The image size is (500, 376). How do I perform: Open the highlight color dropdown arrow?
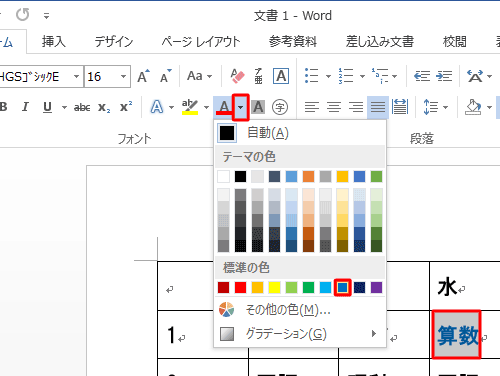point(206,107)
